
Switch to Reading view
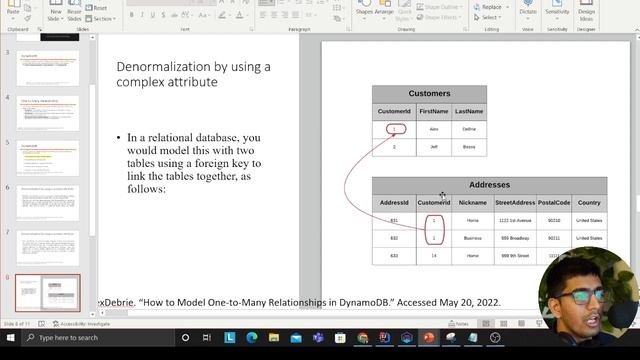pyautogui.click(x=521, y=324)
